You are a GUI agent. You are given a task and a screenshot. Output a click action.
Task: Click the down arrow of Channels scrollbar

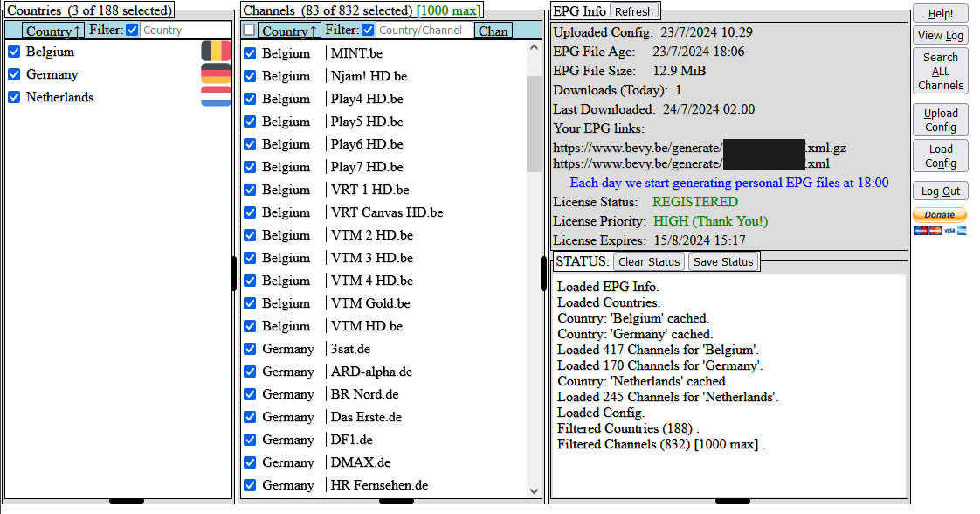534,491
